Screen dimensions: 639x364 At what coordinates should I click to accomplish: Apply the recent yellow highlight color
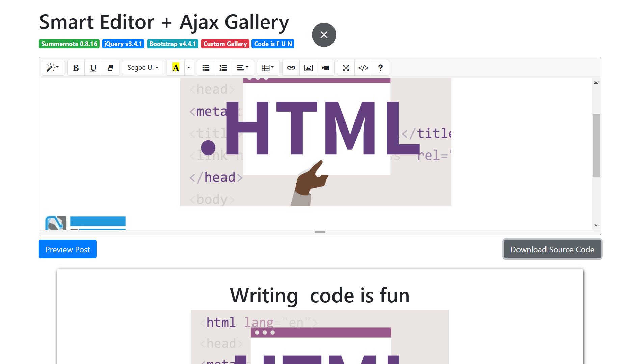(x=176, y=67)
